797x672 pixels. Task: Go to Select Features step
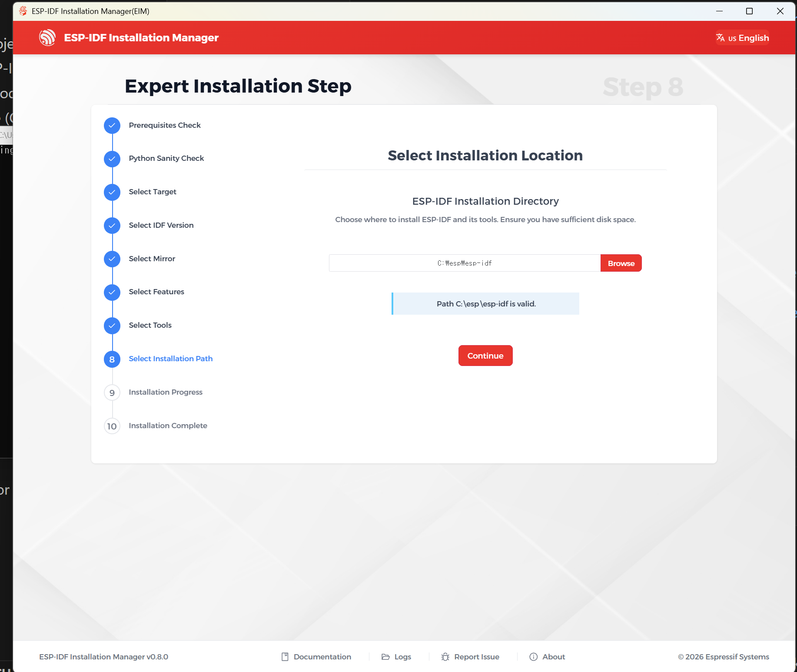156,292
